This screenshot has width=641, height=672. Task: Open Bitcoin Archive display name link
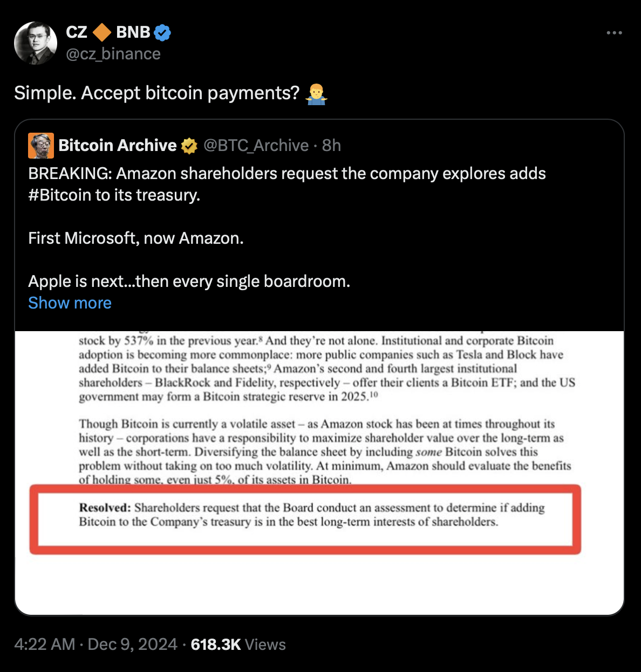[x=118, y=146]
